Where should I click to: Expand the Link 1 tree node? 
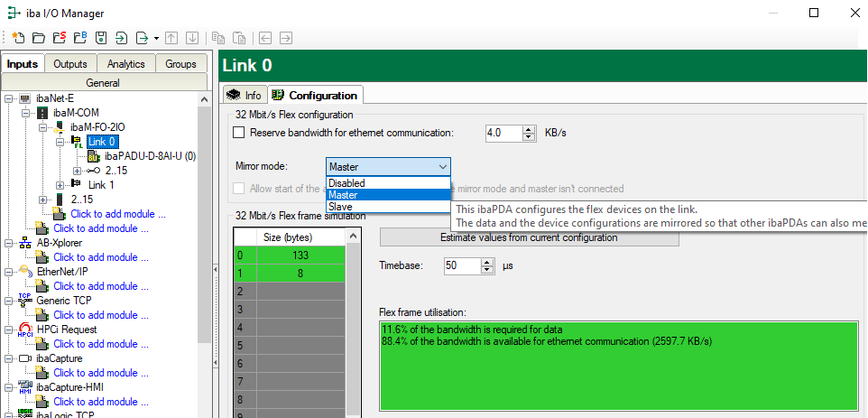tap(60, 185)
